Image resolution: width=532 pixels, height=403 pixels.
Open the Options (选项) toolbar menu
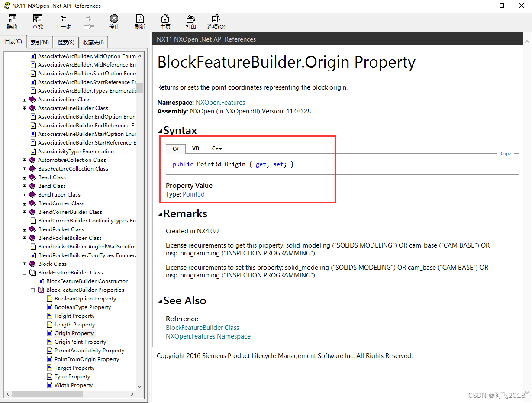216,22
